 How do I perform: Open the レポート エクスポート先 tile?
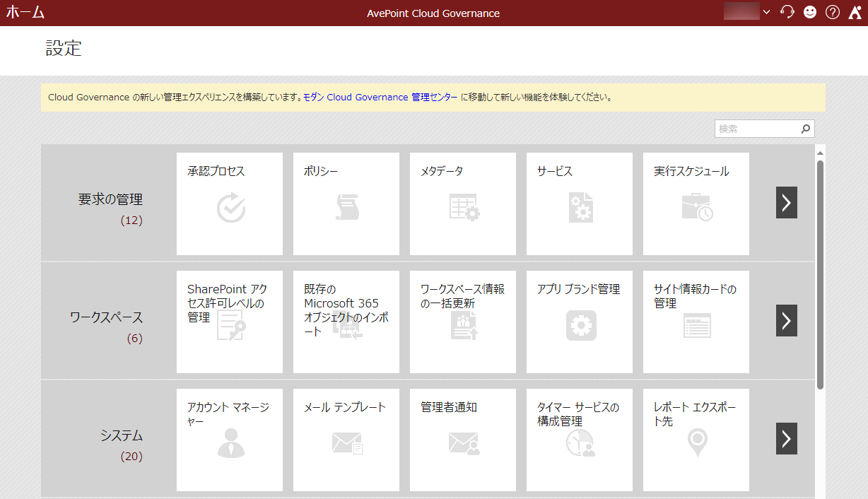pyautogui.click(x=696, y=440)
